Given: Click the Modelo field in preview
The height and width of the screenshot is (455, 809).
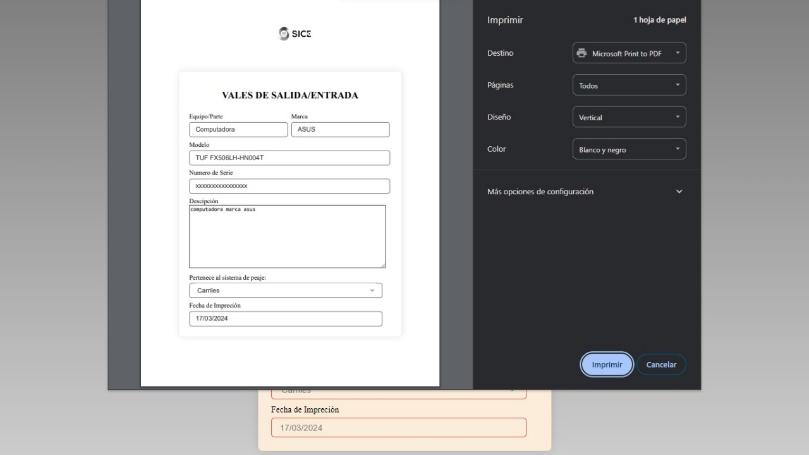Looking at the screenshot, I should tap(289, 158).
